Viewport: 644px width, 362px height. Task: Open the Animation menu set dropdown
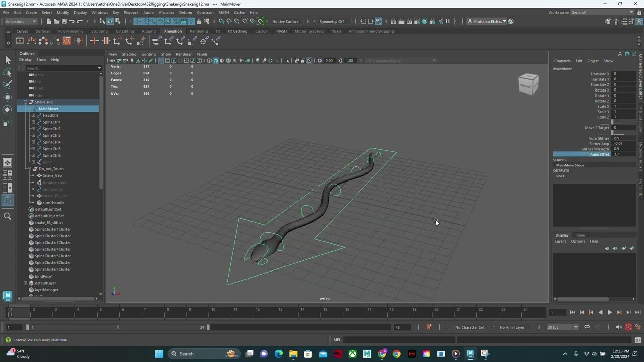20,21
